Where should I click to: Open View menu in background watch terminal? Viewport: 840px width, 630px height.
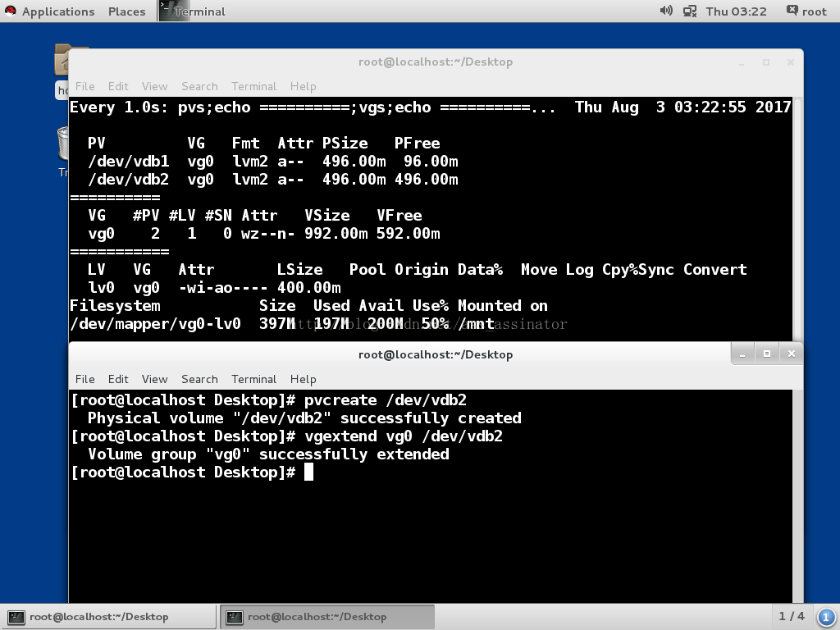click(154, 86)
